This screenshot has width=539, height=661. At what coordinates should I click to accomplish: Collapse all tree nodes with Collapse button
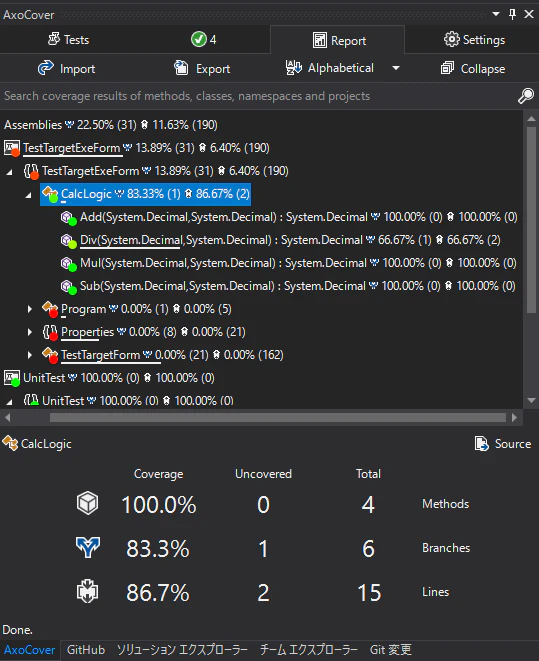[x=473, y=68]
